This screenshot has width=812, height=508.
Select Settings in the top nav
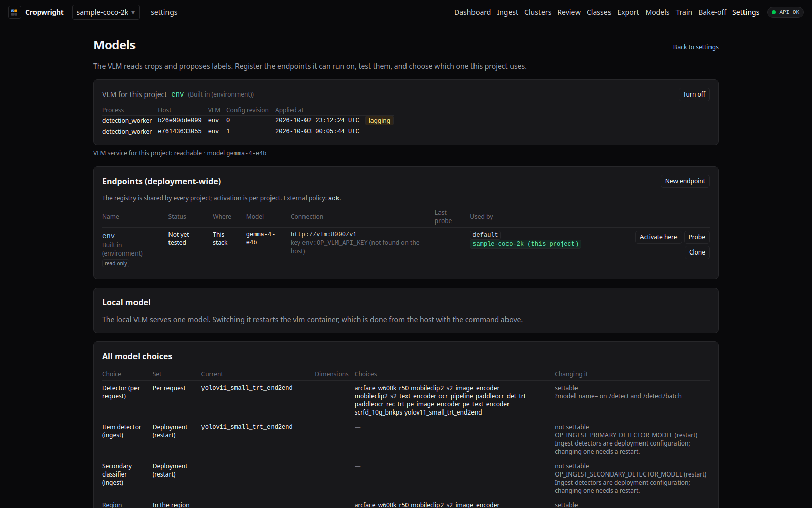tap(746, 12)
